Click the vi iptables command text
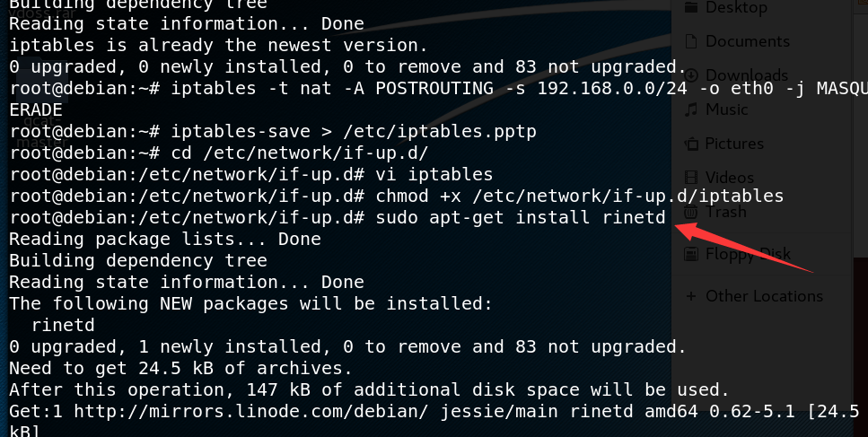Viewport: 868px width, 437px height. coord(434,174)
